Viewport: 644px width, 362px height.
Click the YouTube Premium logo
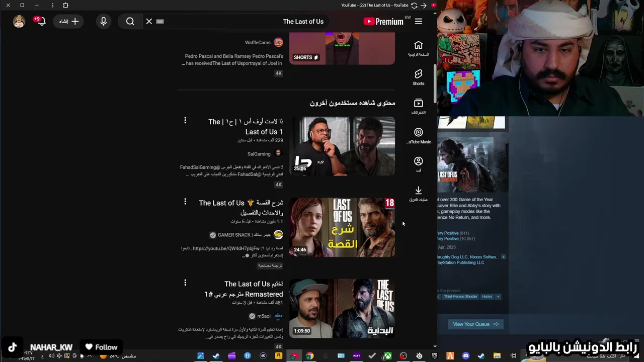pos(383,21)
